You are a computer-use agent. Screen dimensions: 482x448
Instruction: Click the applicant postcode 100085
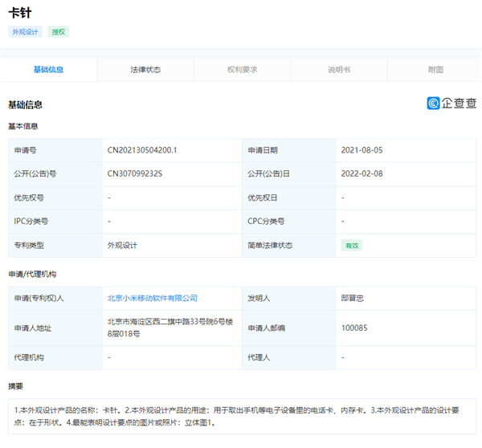(x=354, y=328)
